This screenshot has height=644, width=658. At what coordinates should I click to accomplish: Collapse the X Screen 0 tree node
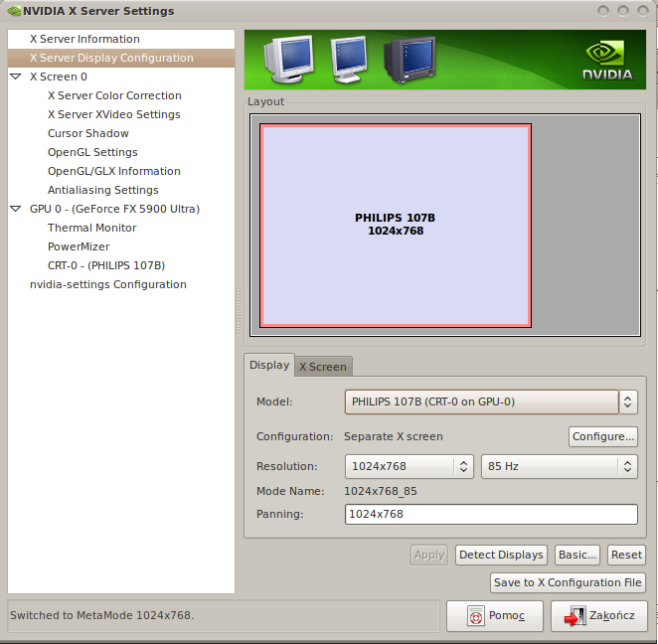click(16, 77)
